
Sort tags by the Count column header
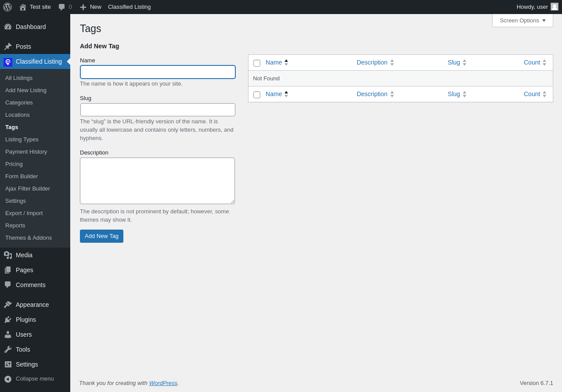[532, 62]
